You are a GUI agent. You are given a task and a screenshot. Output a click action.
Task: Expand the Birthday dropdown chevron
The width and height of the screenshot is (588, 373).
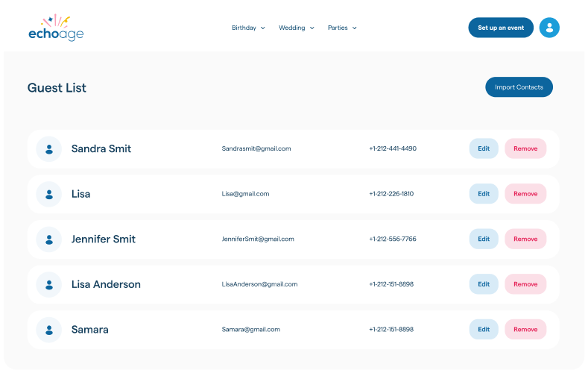[263, 28]
